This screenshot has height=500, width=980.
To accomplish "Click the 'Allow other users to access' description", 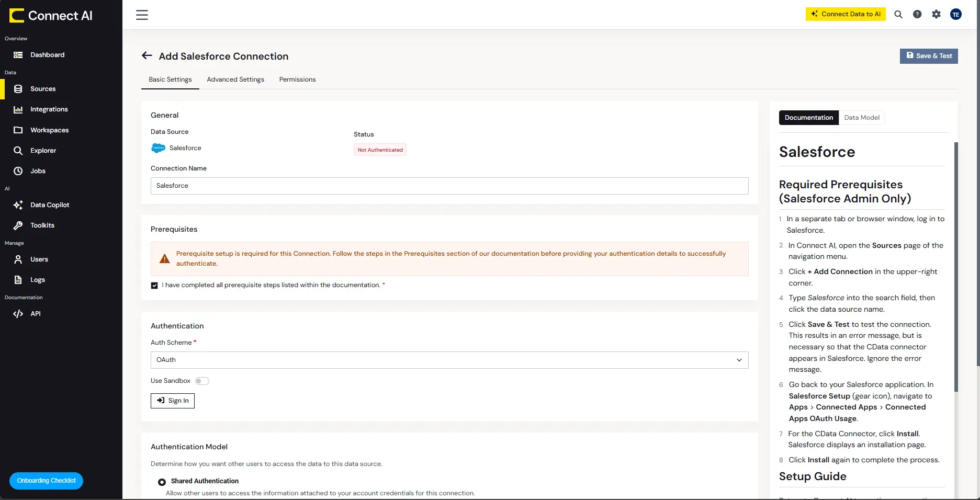I will pos(320,493).
